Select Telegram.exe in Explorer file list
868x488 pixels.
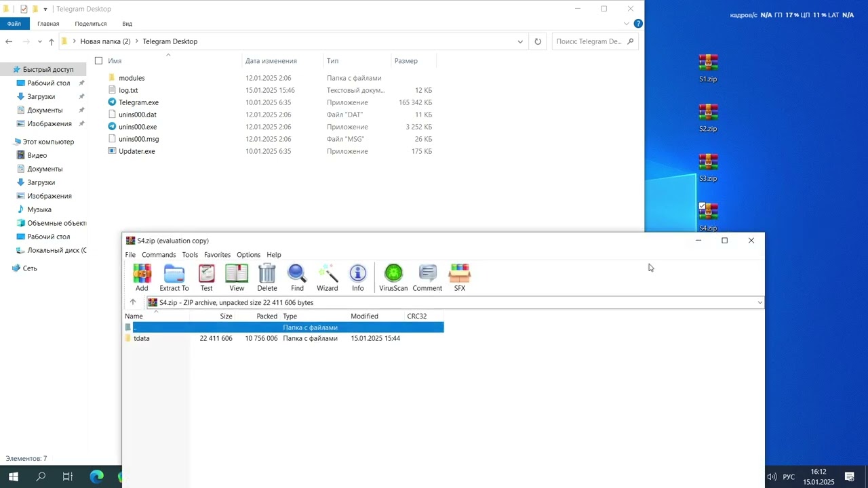[x=138, y=102]
